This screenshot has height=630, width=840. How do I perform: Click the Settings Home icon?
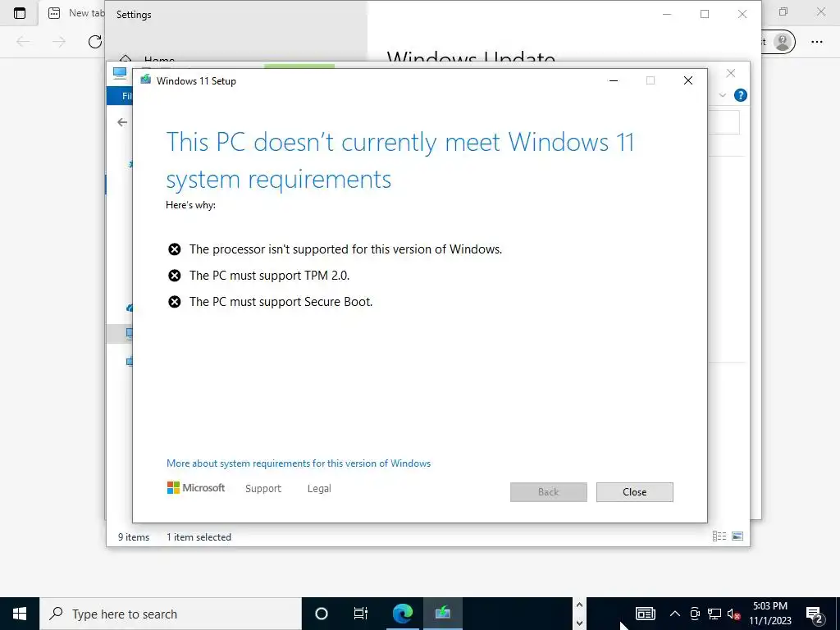pos(126,58)
